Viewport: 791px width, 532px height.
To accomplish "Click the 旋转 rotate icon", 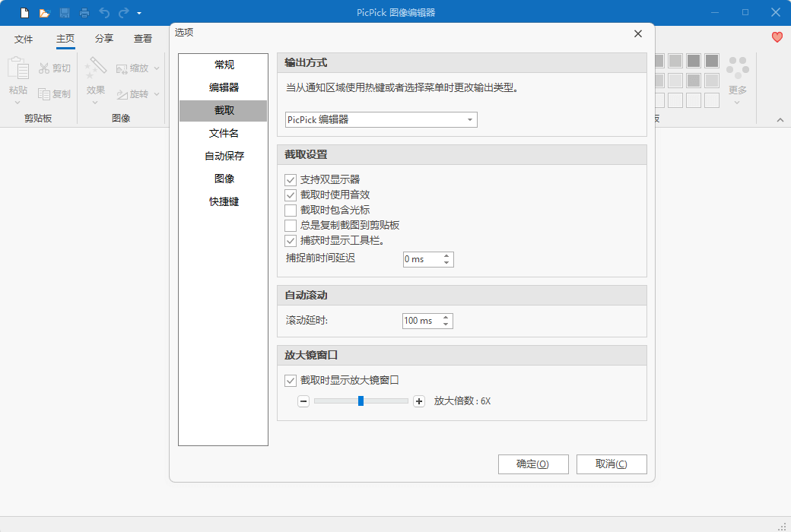I will tap(122, 94).
